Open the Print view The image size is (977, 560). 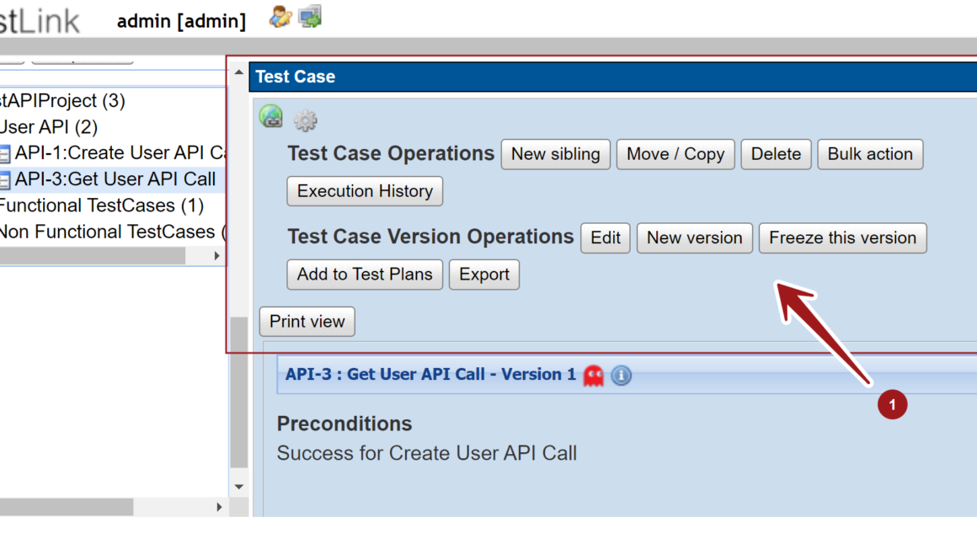(307, 322)
